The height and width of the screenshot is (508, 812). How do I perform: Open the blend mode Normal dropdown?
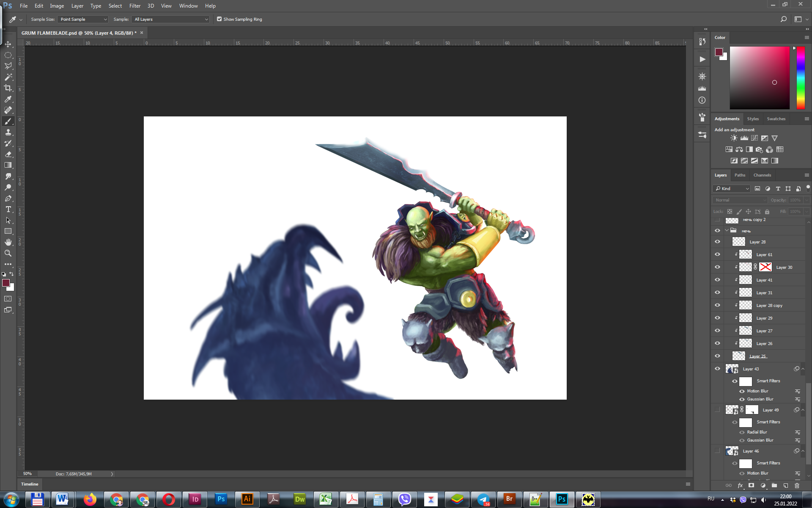pos(740,200)
